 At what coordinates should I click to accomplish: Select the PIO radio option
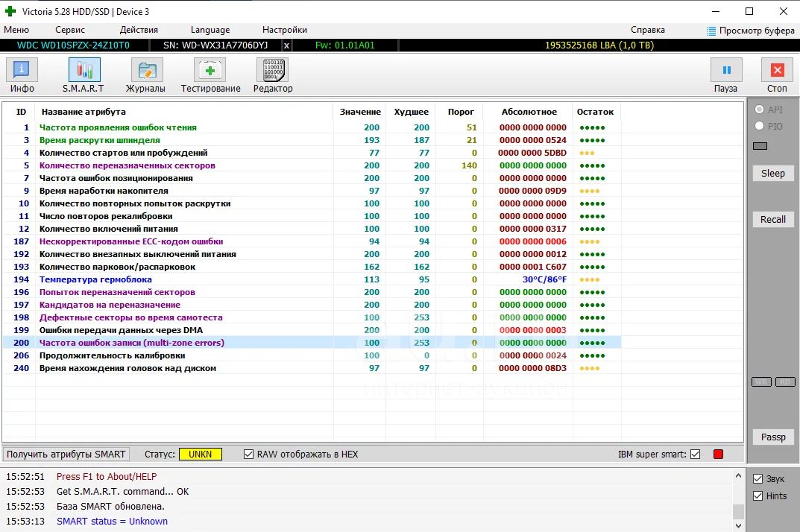coord(759,125)
